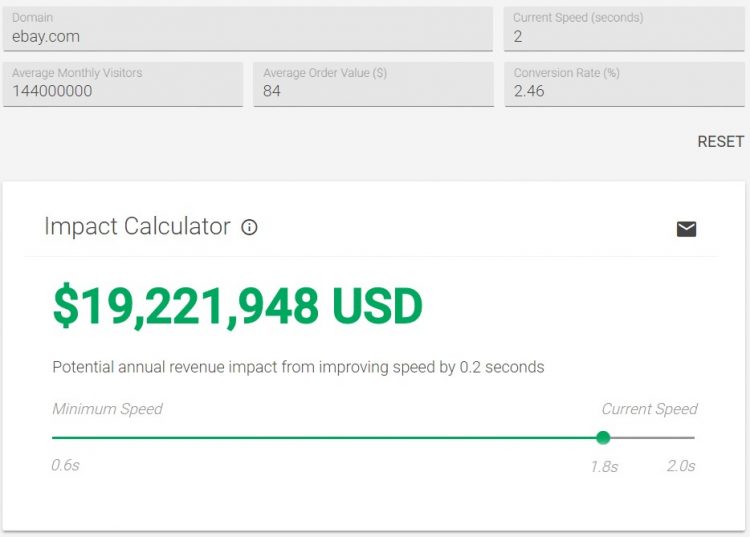Click the 2.0s current speed label
750x537 pixels.
[681, 466]
